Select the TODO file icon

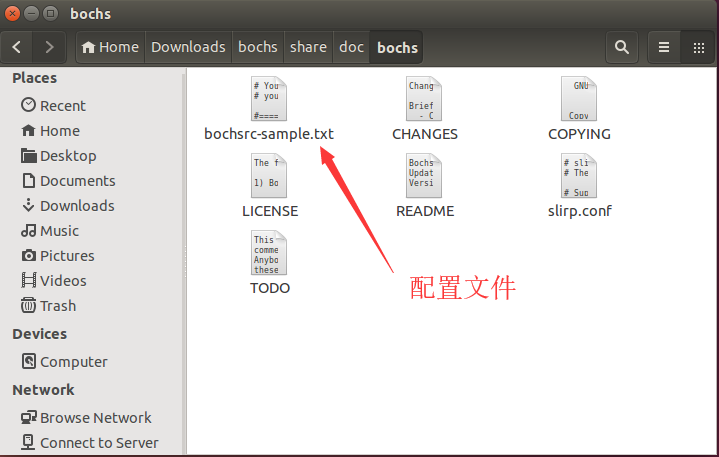pos(269,253)
